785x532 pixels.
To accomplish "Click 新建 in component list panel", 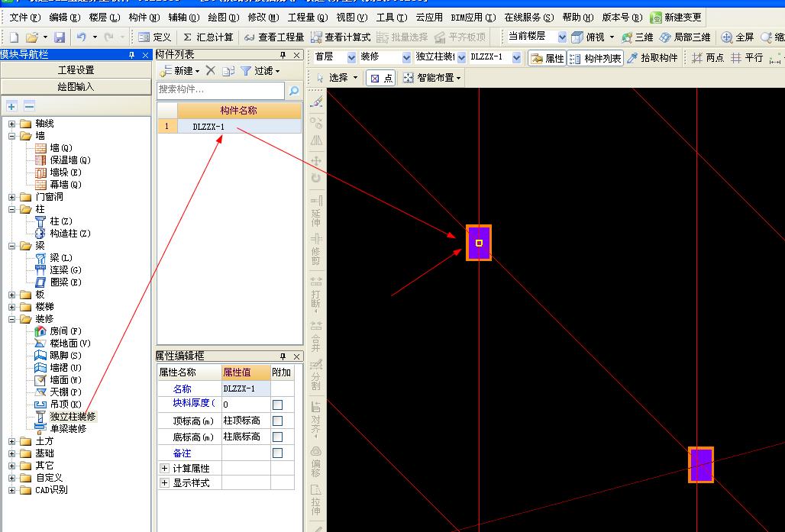I will (180, 71).
